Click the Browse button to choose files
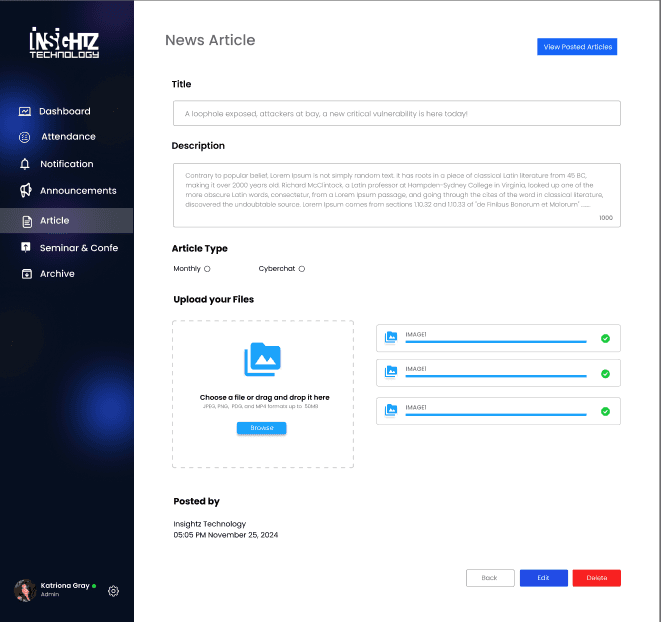The image size is (661, 622). (261, 428)
